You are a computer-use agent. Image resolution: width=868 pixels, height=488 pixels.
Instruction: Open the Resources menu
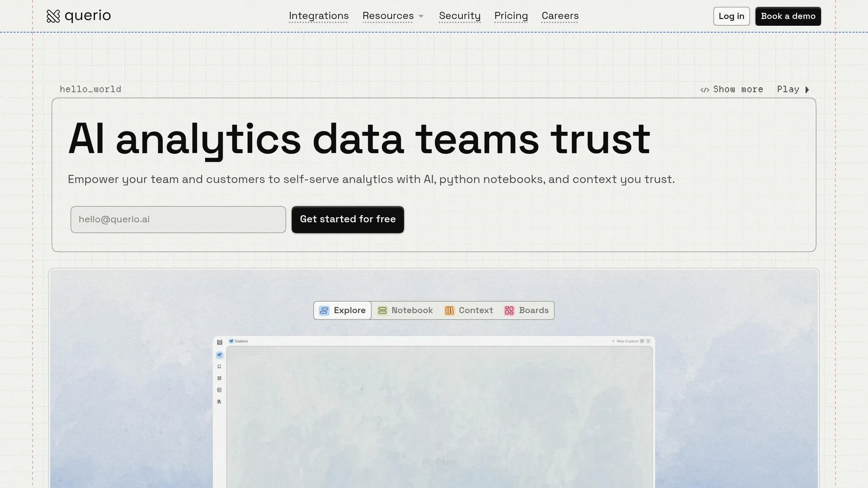(388, 16)
